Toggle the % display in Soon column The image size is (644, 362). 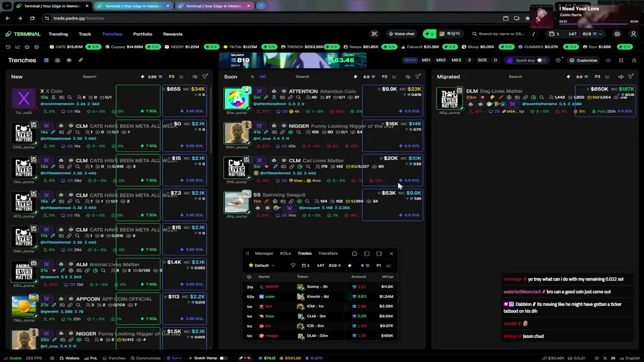[x=252, y=76]
